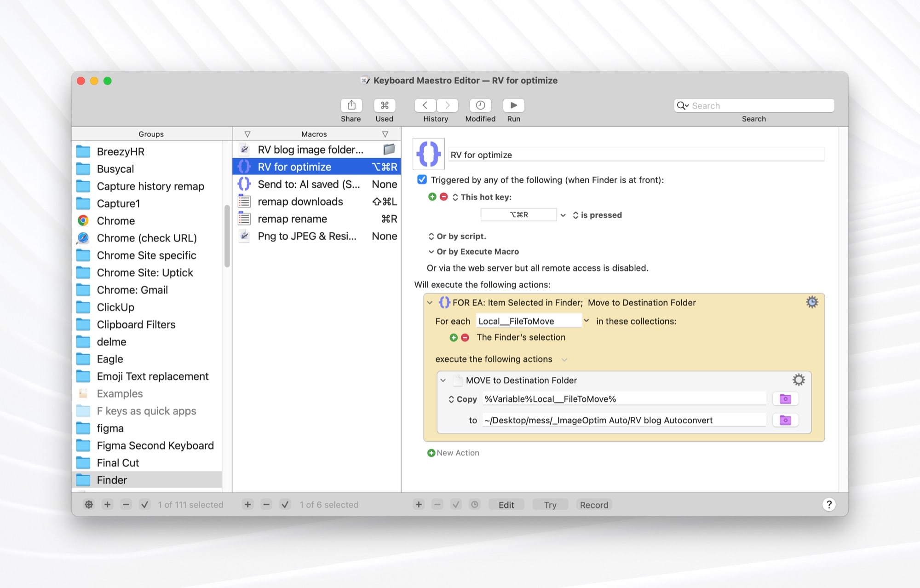Click the Share toolbar icon
This screenshot has height=588, width=920.
tap(351, 105)
